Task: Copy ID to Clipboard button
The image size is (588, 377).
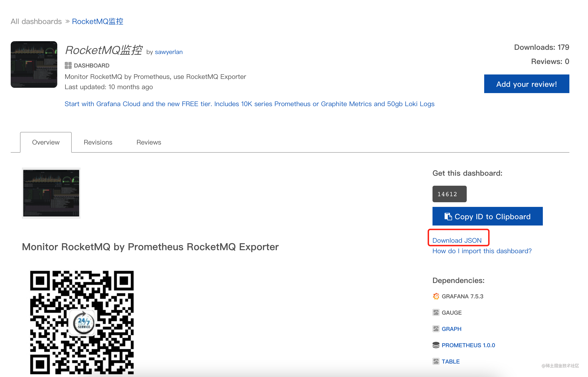Action: pos(487,216)
